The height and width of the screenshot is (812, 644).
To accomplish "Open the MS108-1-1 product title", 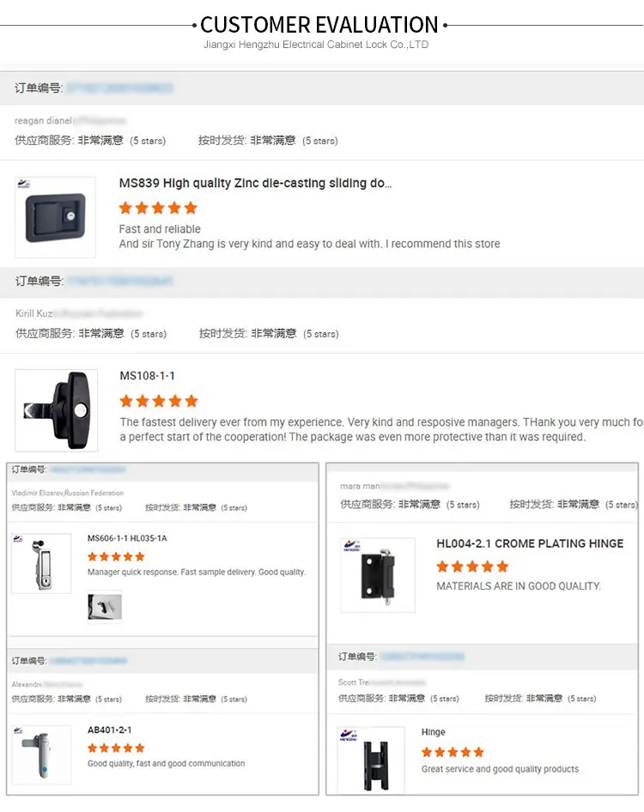I will (147, 376).
